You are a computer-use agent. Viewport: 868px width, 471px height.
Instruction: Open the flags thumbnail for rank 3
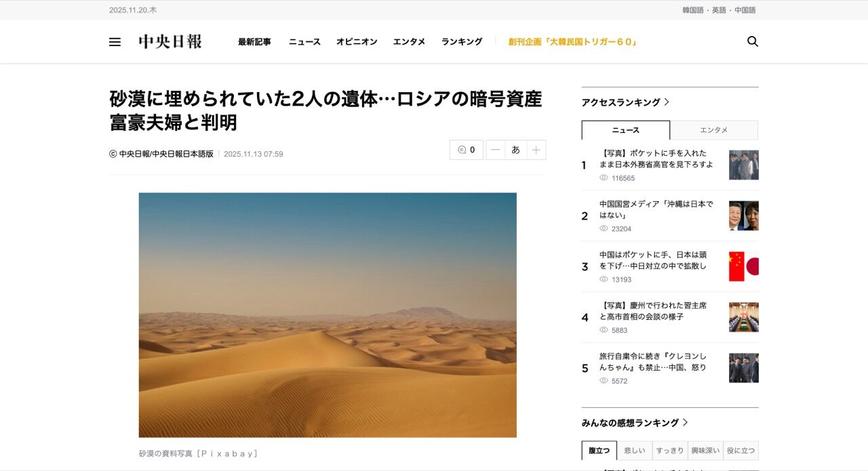pyautogui.click(x=744, y=266)
